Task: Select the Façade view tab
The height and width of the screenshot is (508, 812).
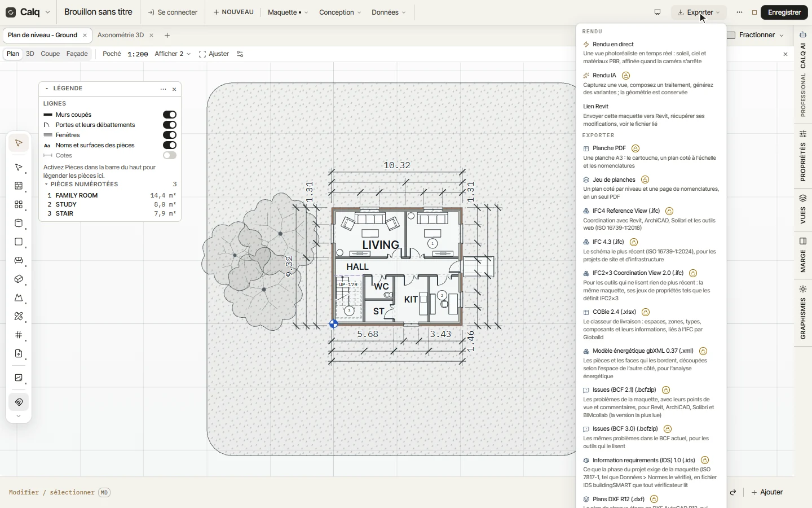Action: pos(77,54)
